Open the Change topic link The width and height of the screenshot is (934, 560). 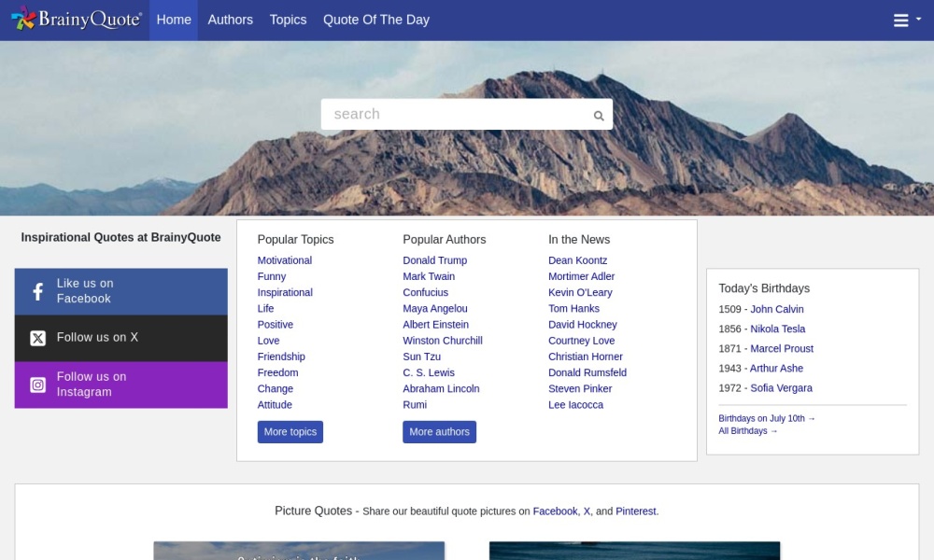276,388
